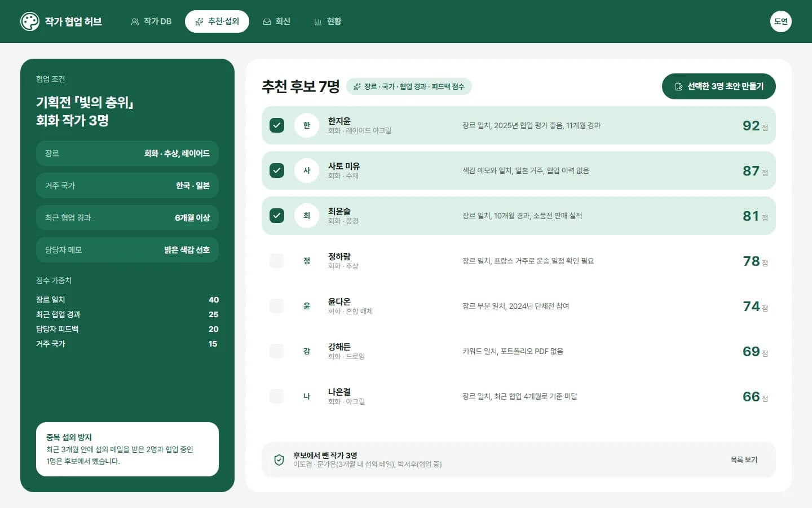Click the 기획전 「빛의 층위」 title
This screenshot has height=508, width=812.
tap(85, 102)
